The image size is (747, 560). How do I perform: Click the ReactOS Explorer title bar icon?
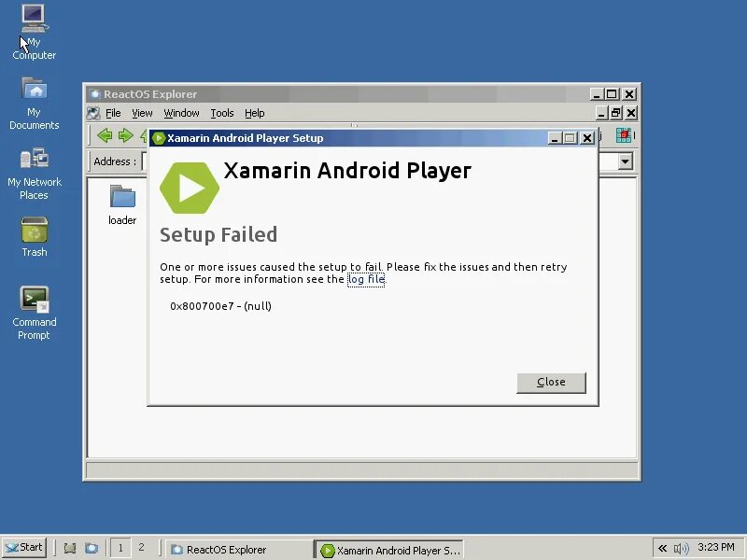click(95, 94)
